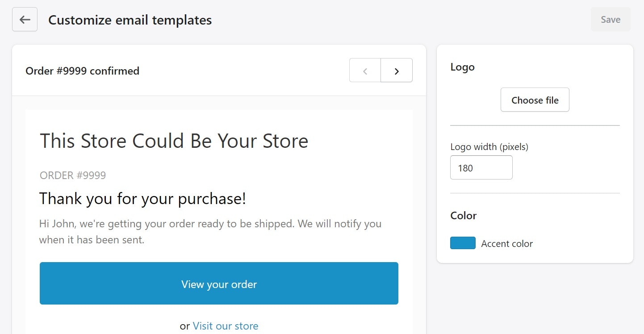
Task: Select the right chevron navigation control
Action: click(x=397, y=70)
